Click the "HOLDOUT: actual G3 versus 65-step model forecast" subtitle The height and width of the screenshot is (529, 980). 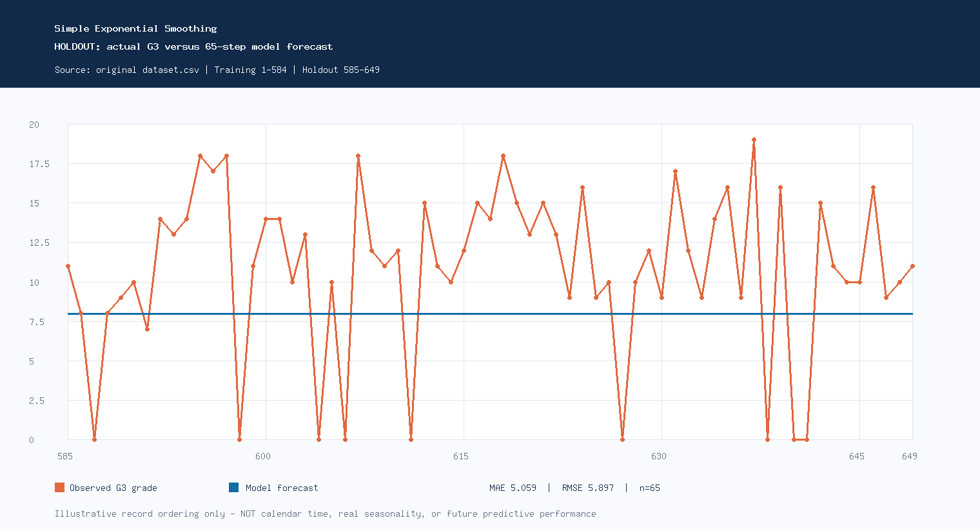point(193,46)
